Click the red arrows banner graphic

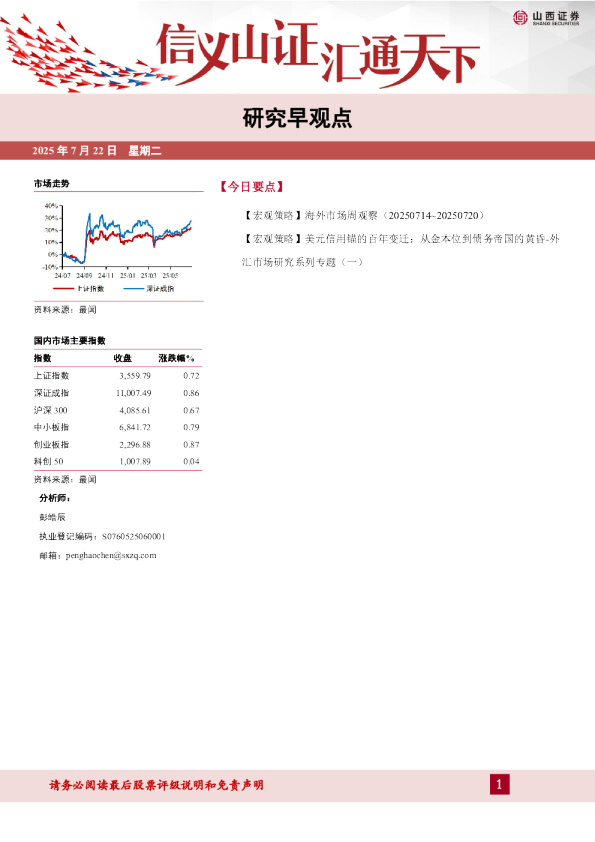click(x=86, y=54)
